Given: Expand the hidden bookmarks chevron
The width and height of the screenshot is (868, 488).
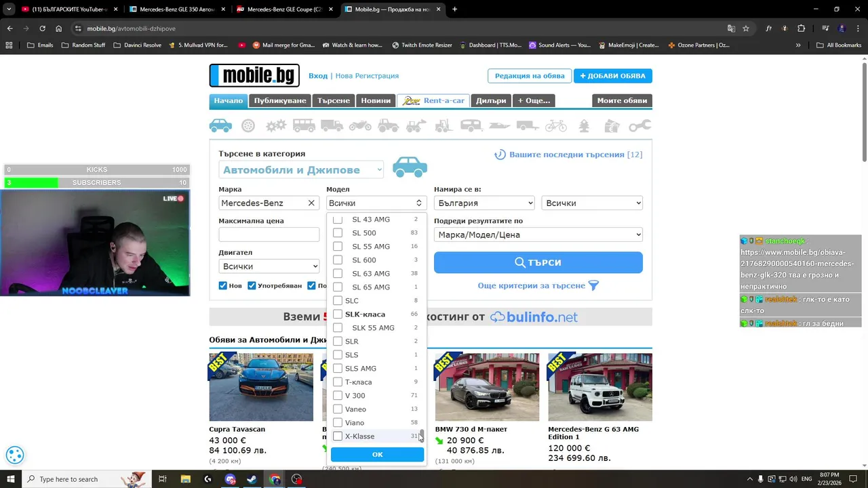Looking at the screenshot, I should click(x=798, y=45).
